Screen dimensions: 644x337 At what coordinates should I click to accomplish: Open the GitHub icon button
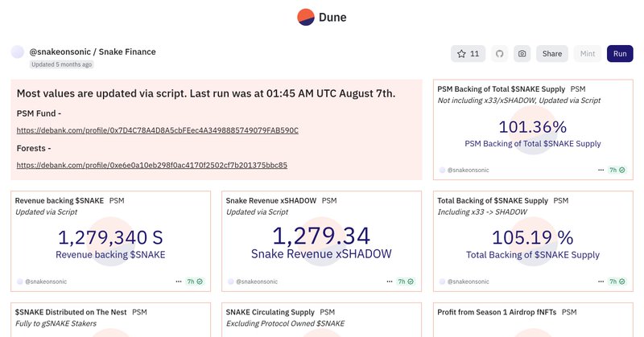coord(499,54)
